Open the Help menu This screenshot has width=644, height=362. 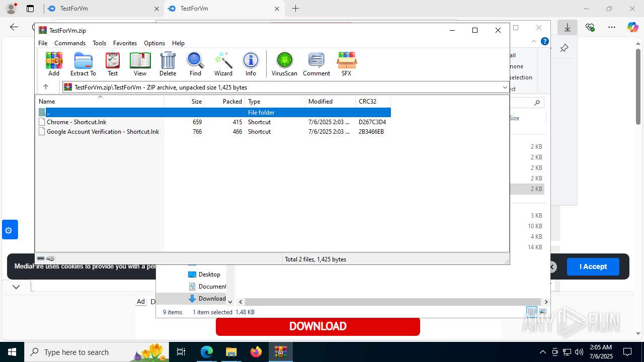(x=178, y=43)
